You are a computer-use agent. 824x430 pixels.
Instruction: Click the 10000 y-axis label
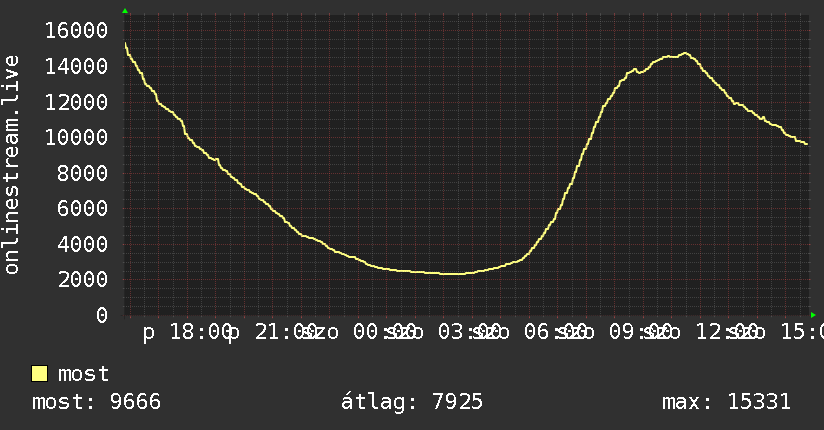[x=77, y=137]
